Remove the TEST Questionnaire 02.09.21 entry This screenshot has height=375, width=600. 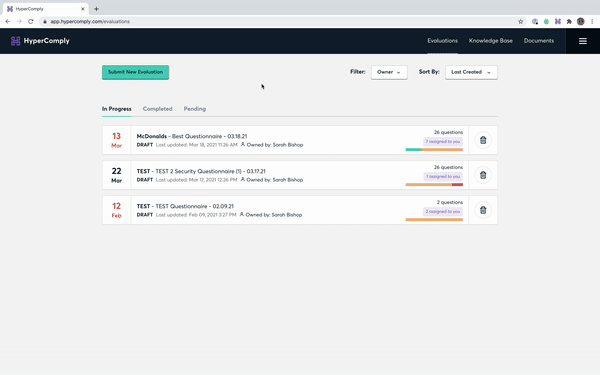[483, 210]
